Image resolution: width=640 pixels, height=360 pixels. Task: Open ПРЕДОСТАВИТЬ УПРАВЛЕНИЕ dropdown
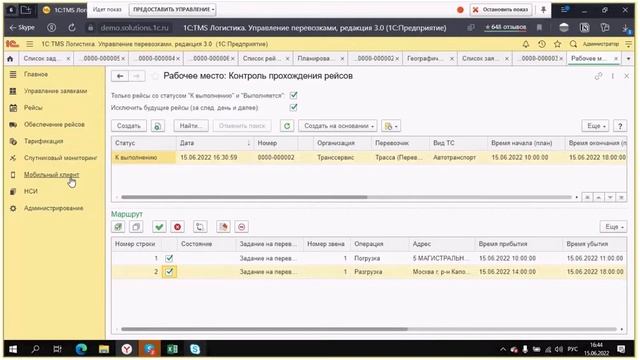[x=173, y=9]
